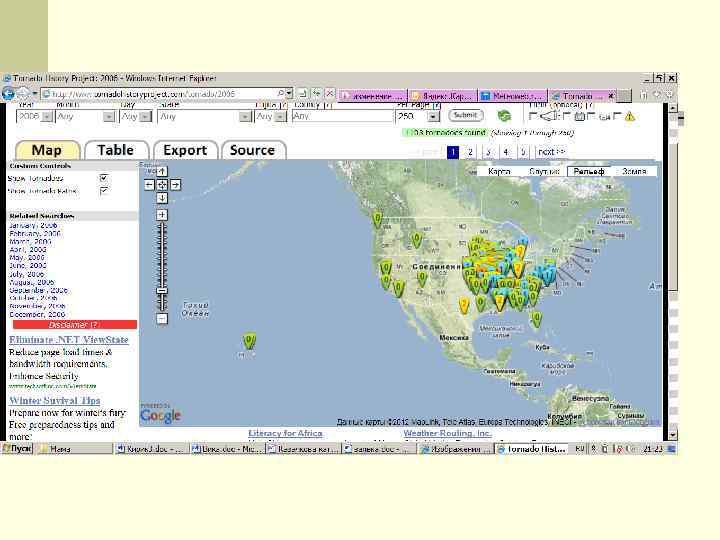Zoom out the map with minus button
This screenshot has width=720, height=540.
(162, 318)
